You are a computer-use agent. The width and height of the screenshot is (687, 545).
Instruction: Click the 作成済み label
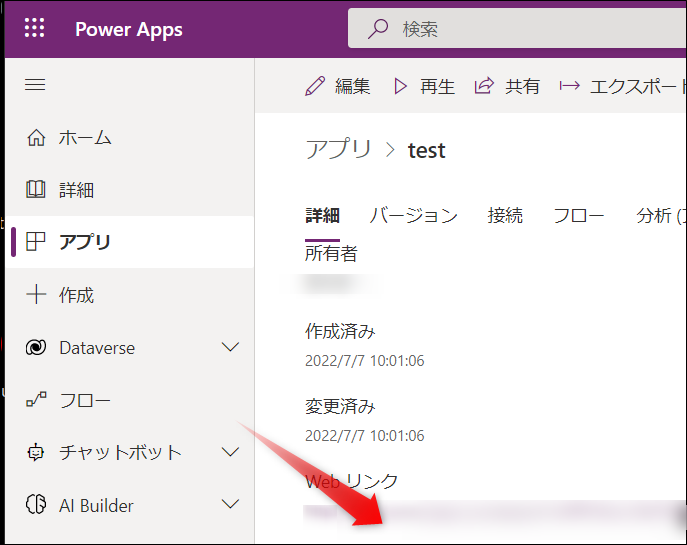tap(340, 331)
